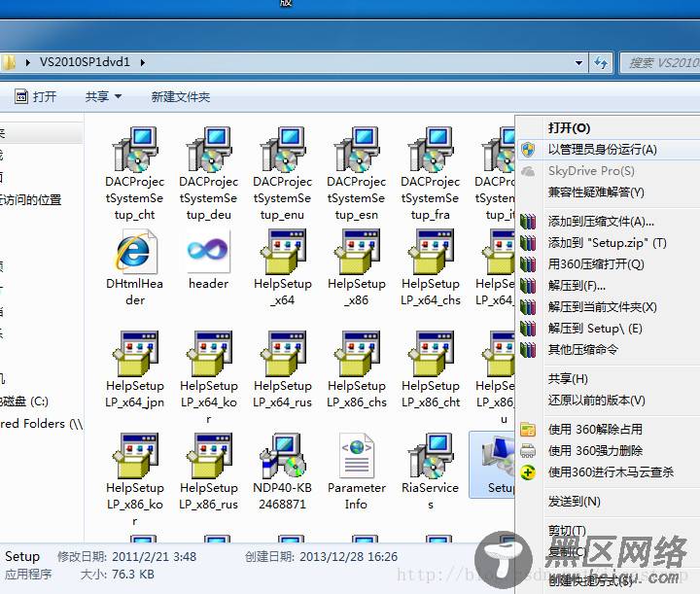Expand the arrow after VS2010SP1dvd1 in path
Screen dimensions: 700x594
[143, 62]
